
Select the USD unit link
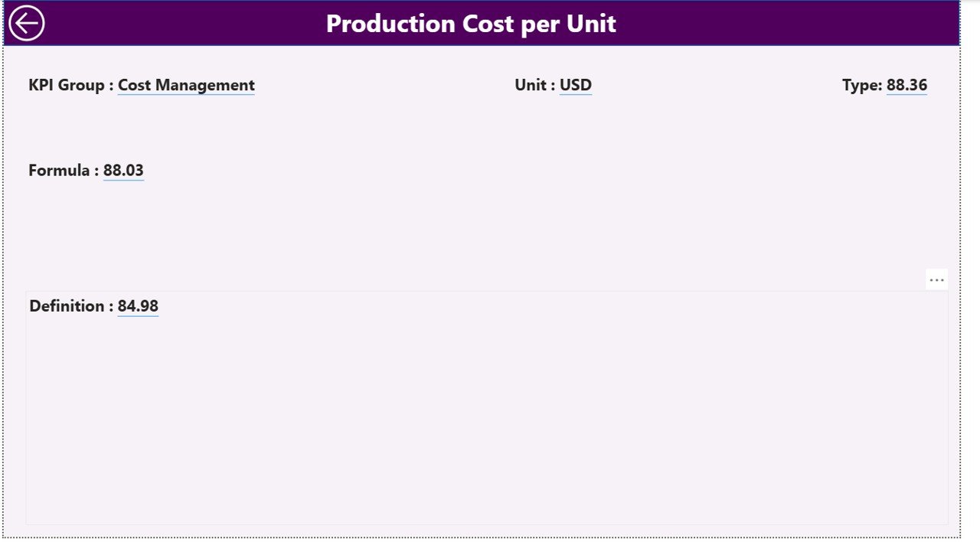pyautogui.click(x=575, y=84)
